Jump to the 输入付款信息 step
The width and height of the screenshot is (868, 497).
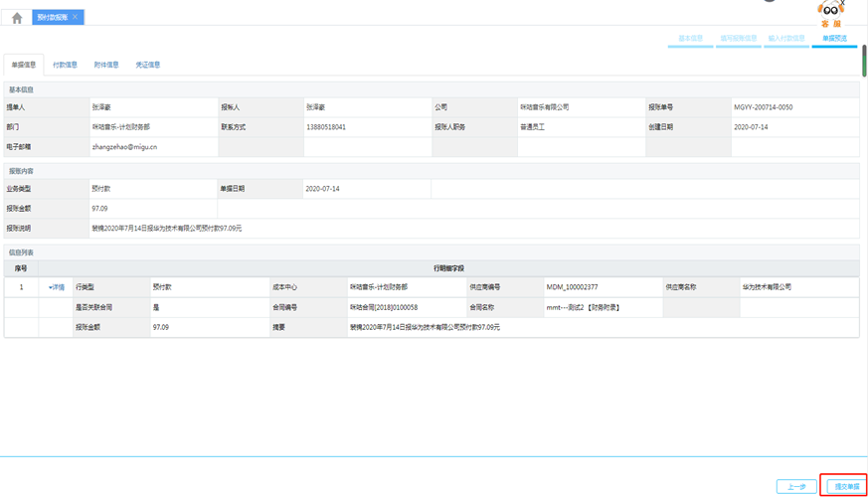point(786,39)
